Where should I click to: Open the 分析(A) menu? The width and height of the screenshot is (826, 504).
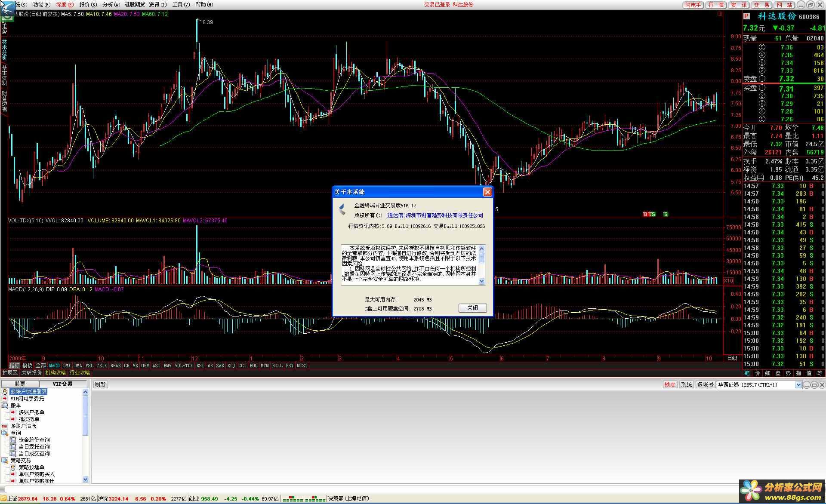click(x=111, y=5)
